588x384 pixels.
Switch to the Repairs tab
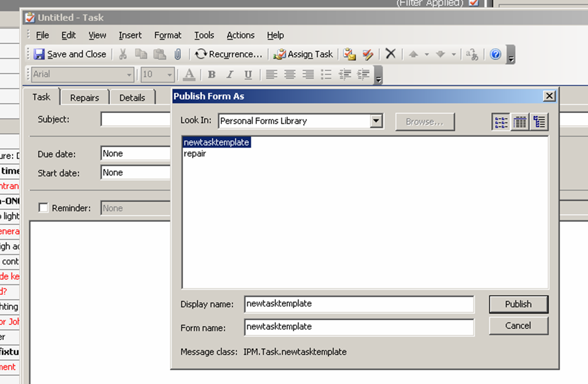(84, 97)
